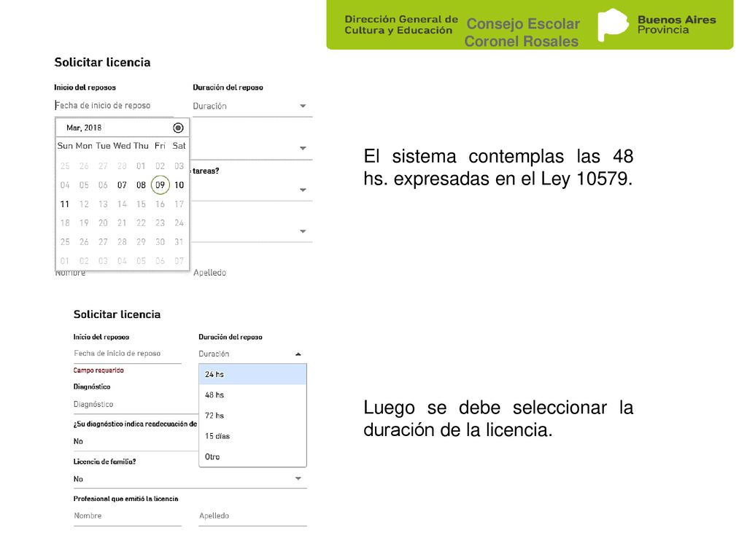Select day 09 in the March calendar

point(160,184)
